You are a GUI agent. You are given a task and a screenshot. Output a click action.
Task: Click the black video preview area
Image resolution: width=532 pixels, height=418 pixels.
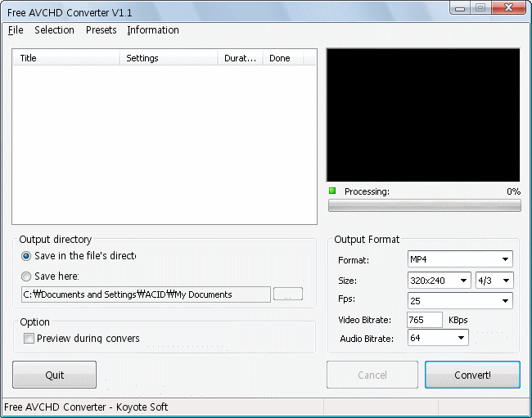(423, 115)
